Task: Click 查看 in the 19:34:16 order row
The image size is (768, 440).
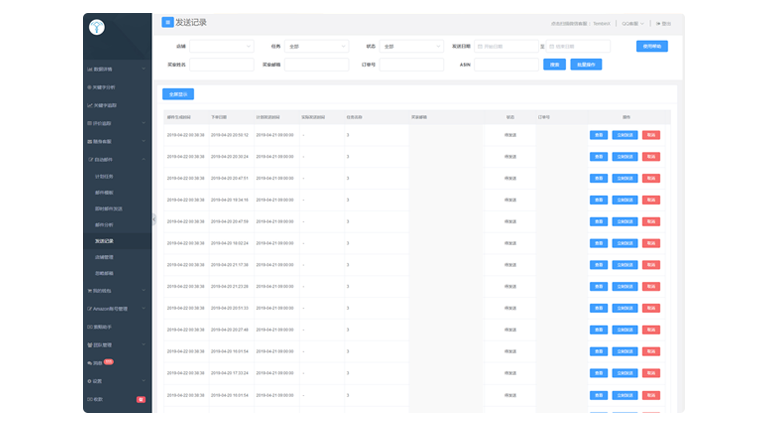Action: [599, 200]
